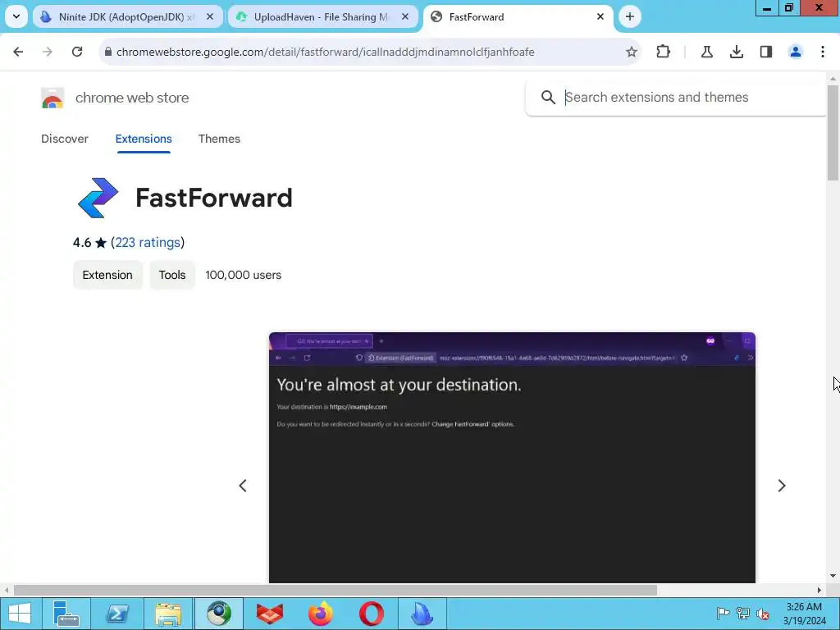The width and height of the screenshot is (840, 630).
Task: Click the 4.6 rating value
Action: pos(82,243)
